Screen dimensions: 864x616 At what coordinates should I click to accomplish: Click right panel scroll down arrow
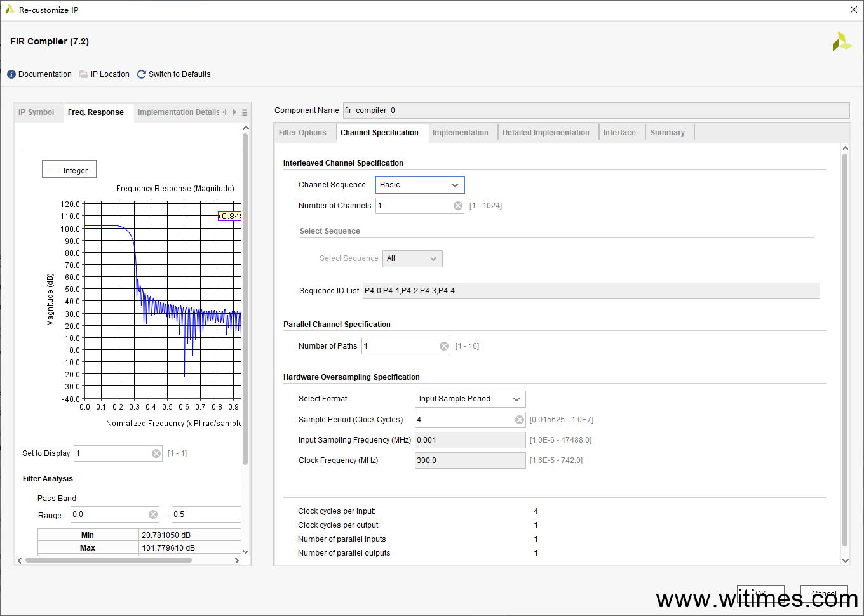coord(846,561)
